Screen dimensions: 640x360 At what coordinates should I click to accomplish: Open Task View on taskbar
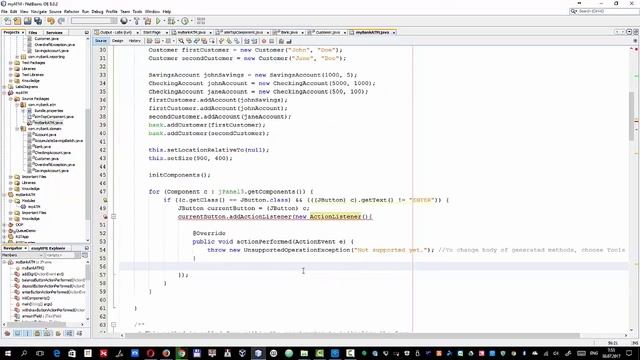(x=40, y=353)
